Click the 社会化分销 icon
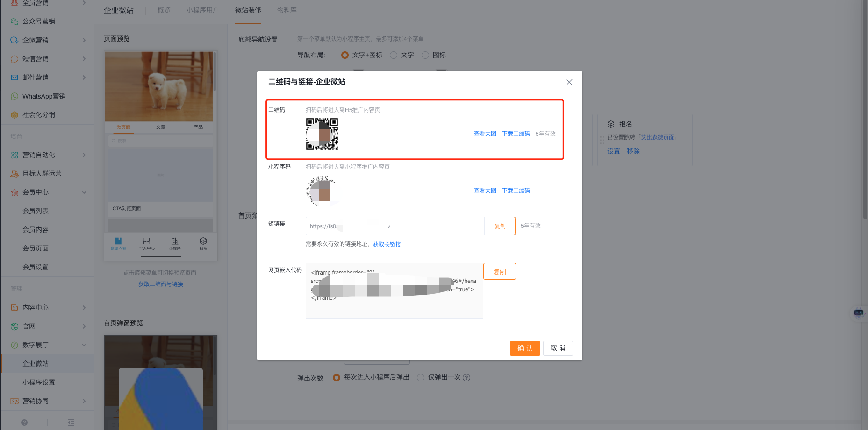Viewport: 868px width, 430px height. click(14, 115)
